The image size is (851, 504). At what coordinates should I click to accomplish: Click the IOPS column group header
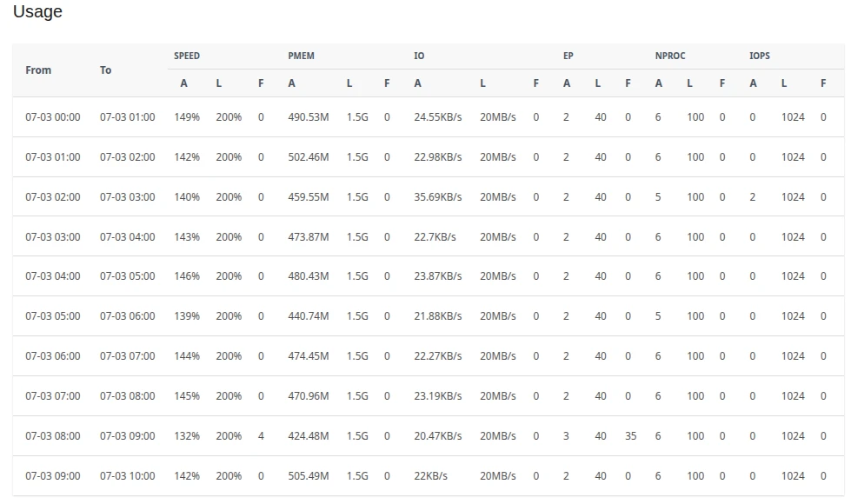pos(760,56)
